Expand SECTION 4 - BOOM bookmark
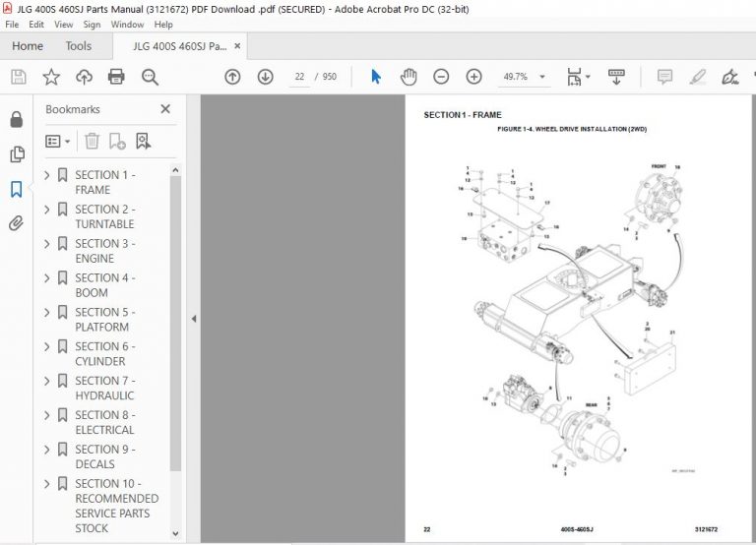Viewport: 756px width, 545px height. tap(47, 278)
